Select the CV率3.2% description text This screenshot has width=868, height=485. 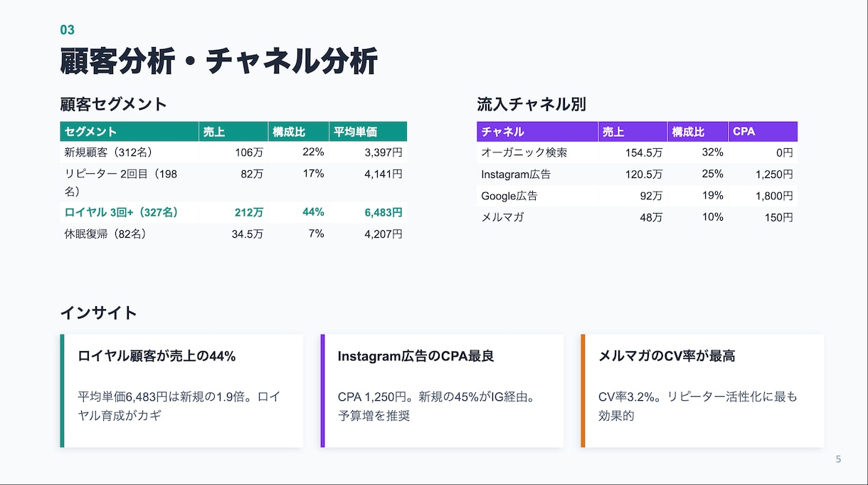pos(698,406)
